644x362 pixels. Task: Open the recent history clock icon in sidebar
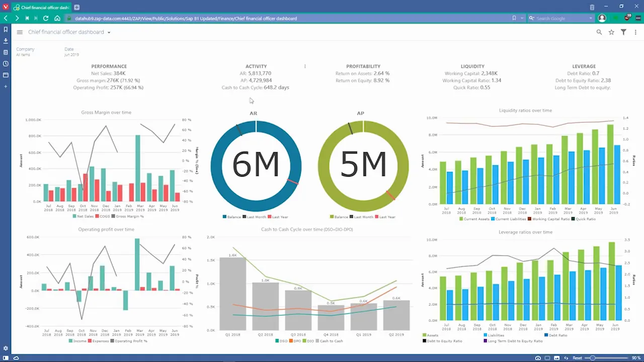click(x=6, y=63)
